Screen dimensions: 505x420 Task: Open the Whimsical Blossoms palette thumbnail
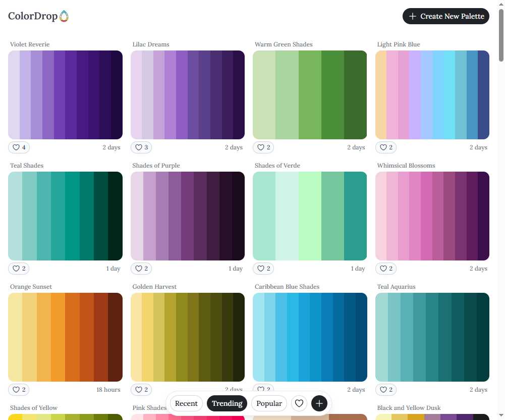(432, 216)
